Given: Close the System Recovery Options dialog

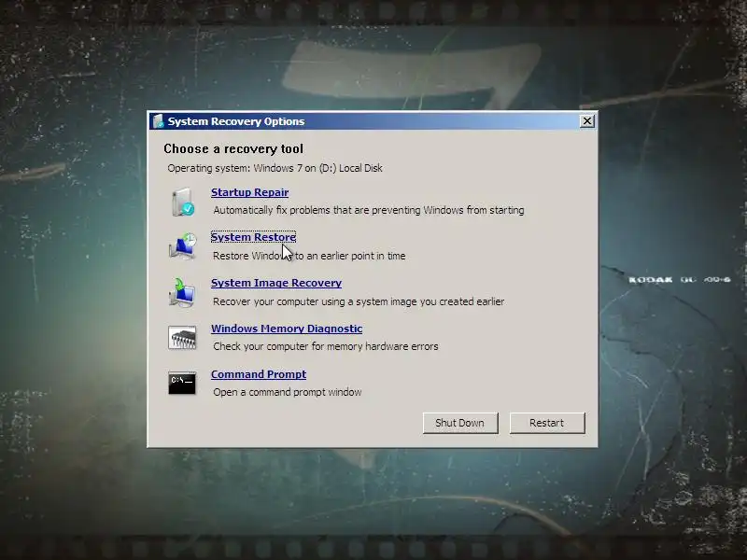Looking at the screenshot, I should point(587,121).
